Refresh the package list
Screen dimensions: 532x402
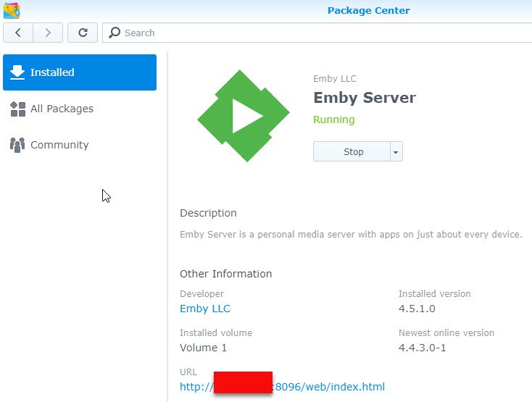(x=83, y=33)
